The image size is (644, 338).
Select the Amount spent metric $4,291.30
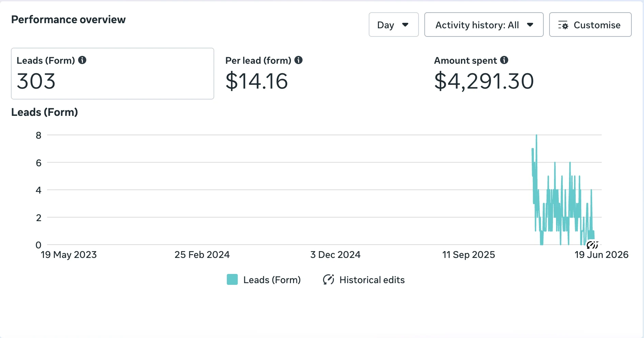click(484, 81)
